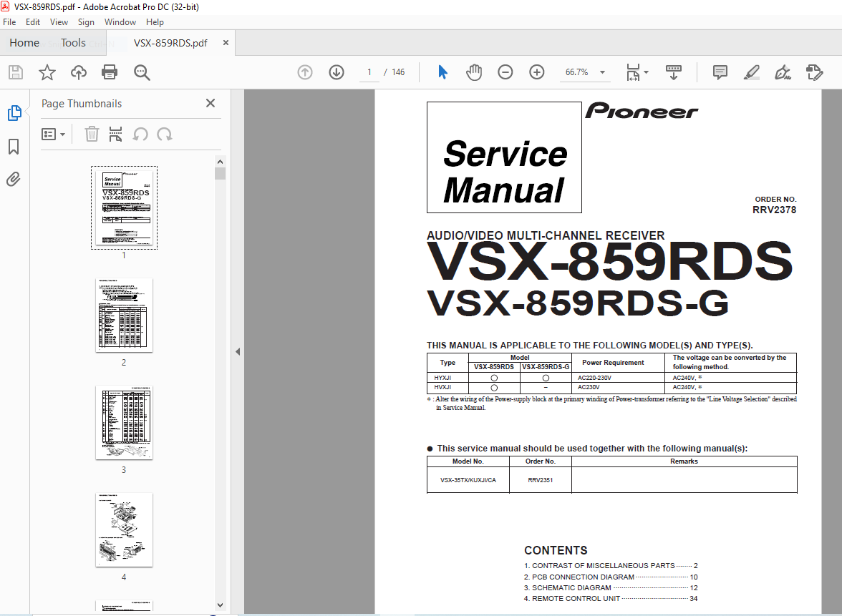The width and height of the screenshot is (842, 616).
Task: Open the View menu
Action: click(x=59, y=22)
